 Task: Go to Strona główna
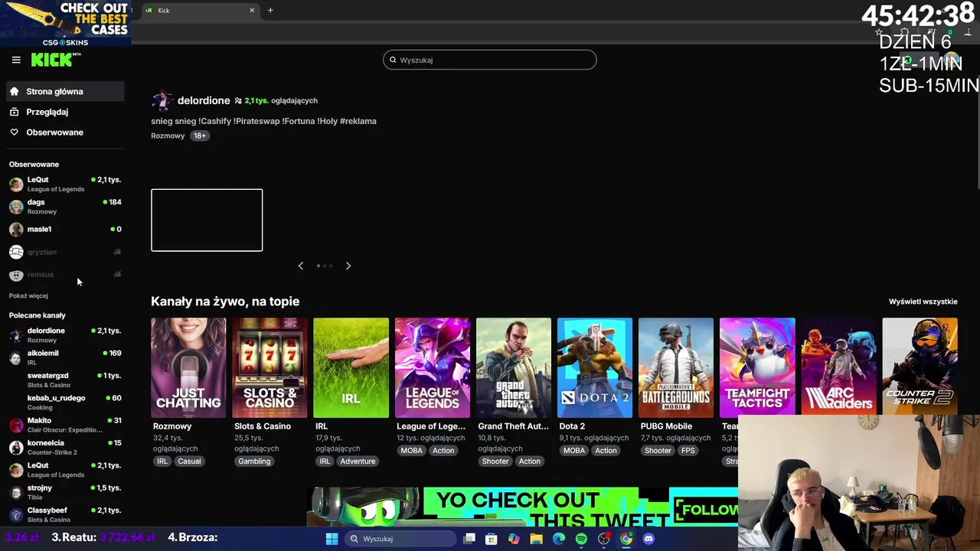(65, 91)
